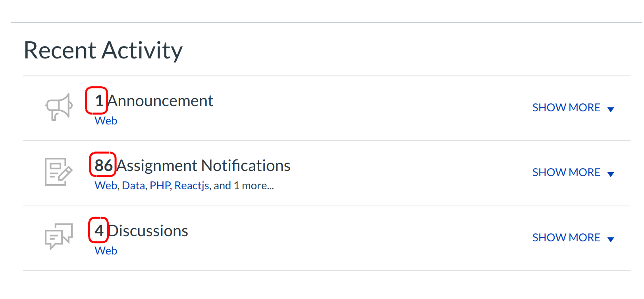Click the 'and 1 more...' text
644x299 pixels.
pos(244,186)
